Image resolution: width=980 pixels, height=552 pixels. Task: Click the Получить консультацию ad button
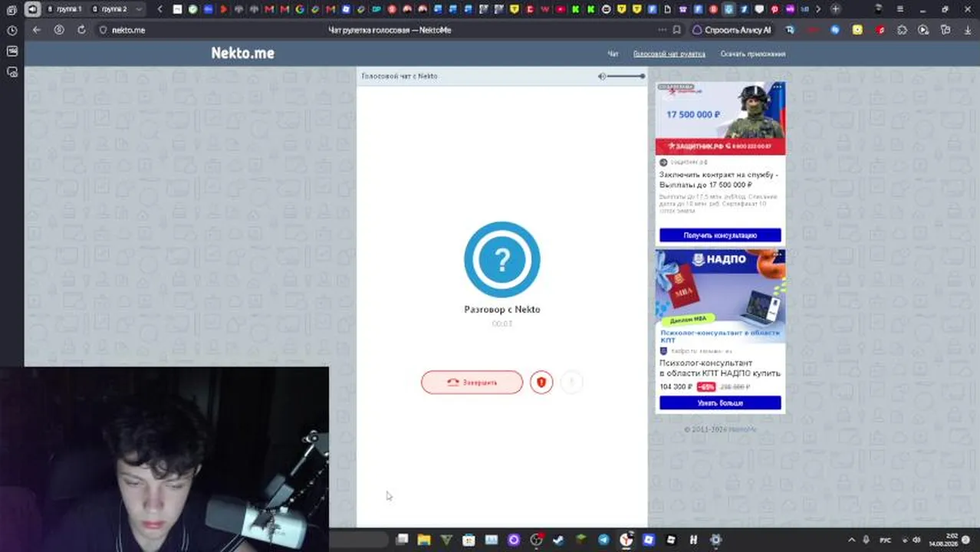click(720, 235)
